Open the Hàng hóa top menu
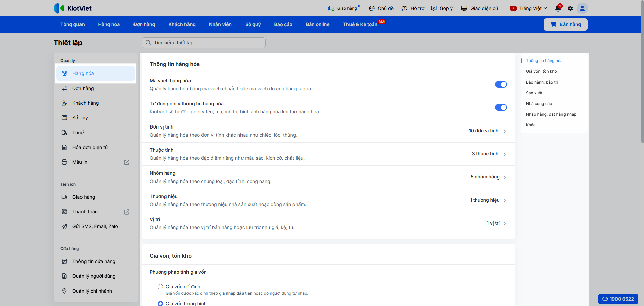 [109, 24]
